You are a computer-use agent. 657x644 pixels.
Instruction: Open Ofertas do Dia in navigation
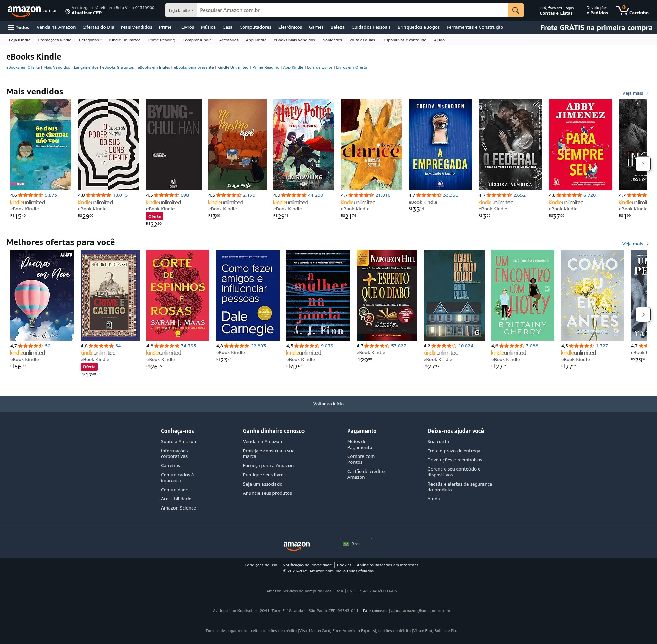tap(98, 27)
